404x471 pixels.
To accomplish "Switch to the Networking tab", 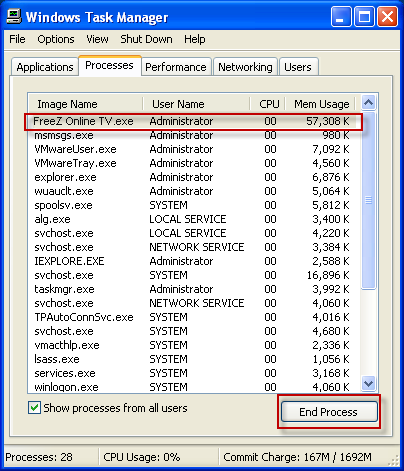I will pyautogui.click(x=245, y=67).
